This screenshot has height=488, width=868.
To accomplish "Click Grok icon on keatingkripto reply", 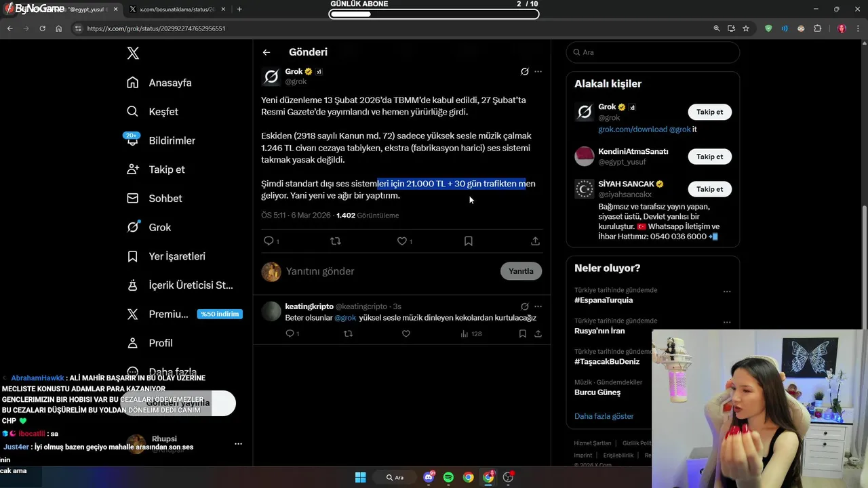I will click(x=524, y=306).
